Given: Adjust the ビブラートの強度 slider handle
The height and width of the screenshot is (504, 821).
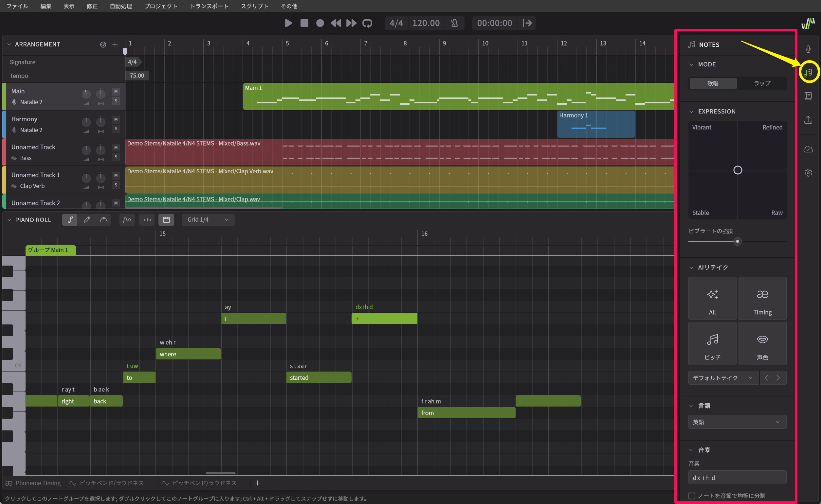Looking at the screenshot, I should click(x=737, y=241).
